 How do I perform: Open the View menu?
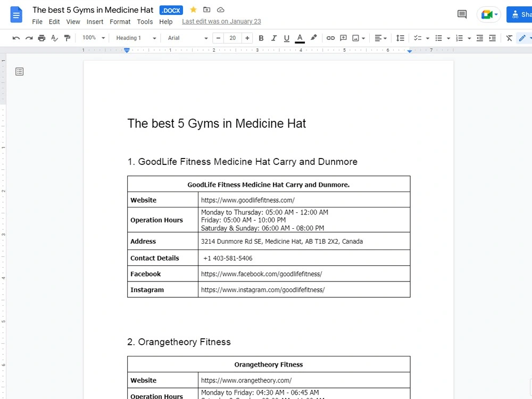73,22
